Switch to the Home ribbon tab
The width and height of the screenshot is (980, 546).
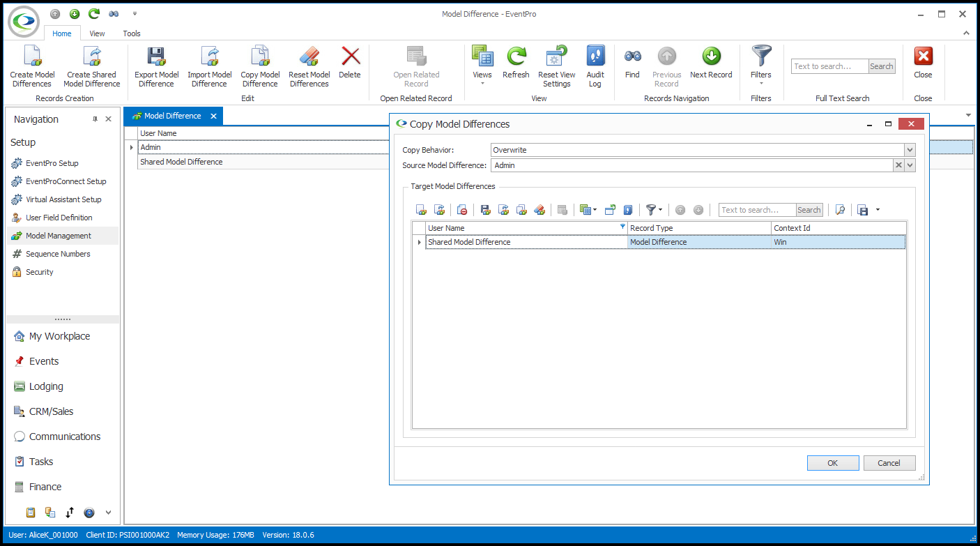pos(62,33)
